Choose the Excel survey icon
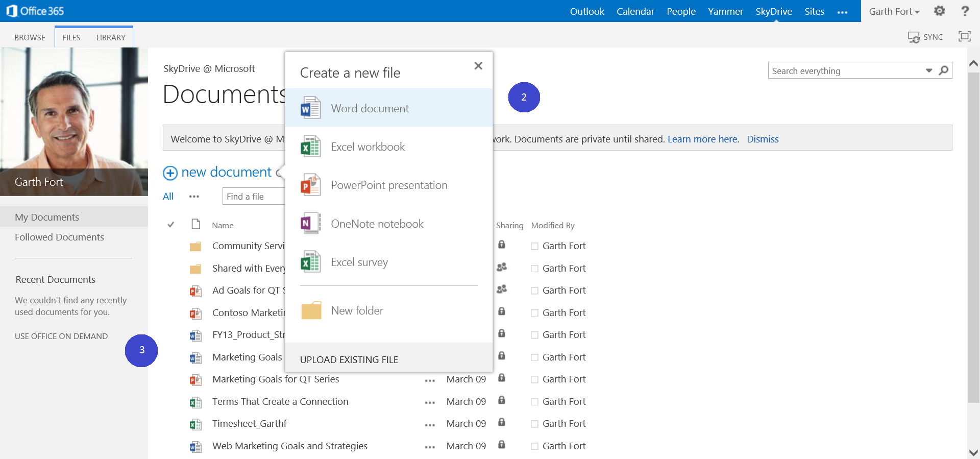Viewport: 980px width, 459px height. pos(310,262)
